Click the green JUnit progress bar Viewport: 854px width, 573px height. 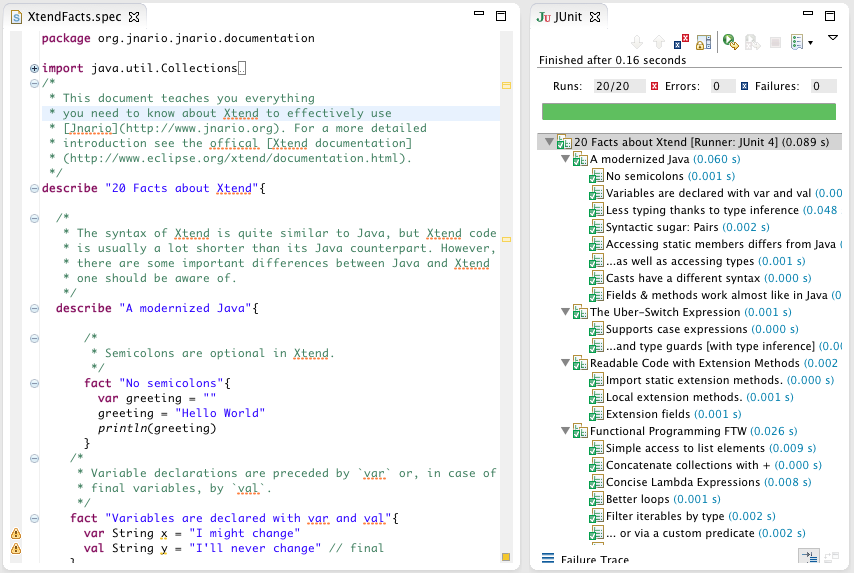[688, 111]
